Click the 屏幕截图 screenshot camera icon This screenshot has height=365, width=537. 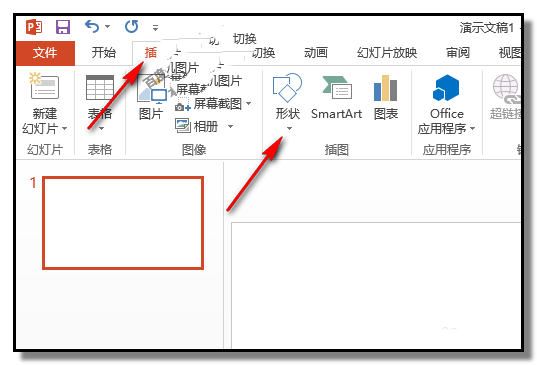[x=183, y=104]
